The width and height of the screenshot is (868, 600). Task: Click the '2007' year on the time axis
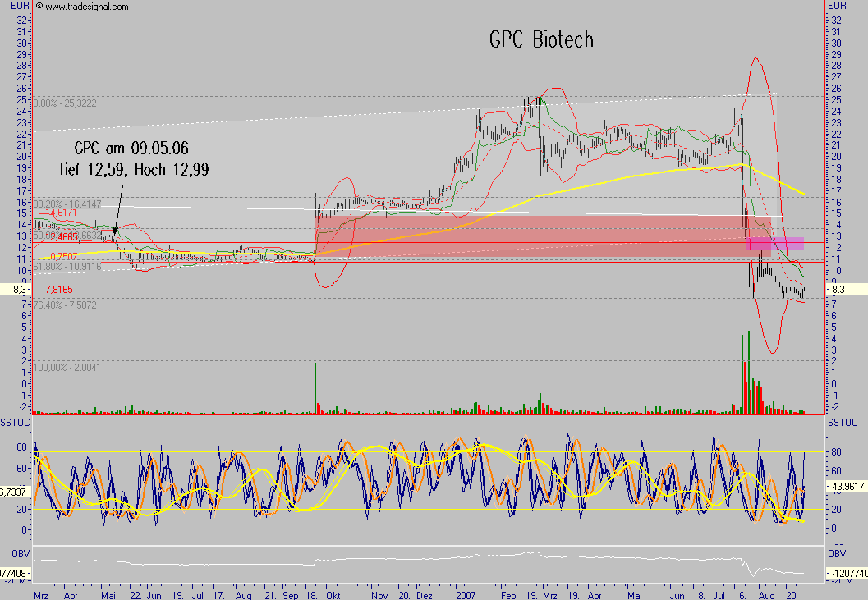coord(466,595)
